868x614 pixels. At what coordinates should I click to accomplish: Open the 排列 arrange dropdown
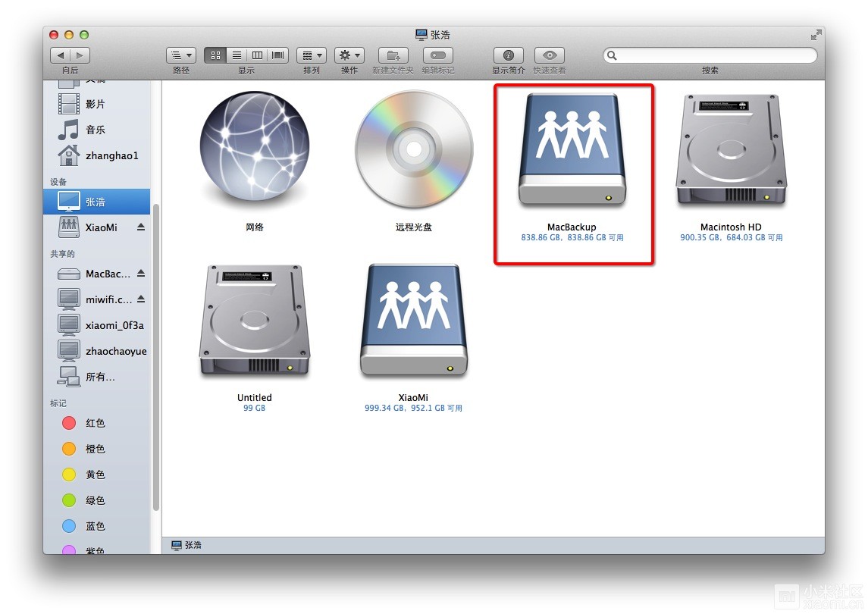[x=312, y=55]
